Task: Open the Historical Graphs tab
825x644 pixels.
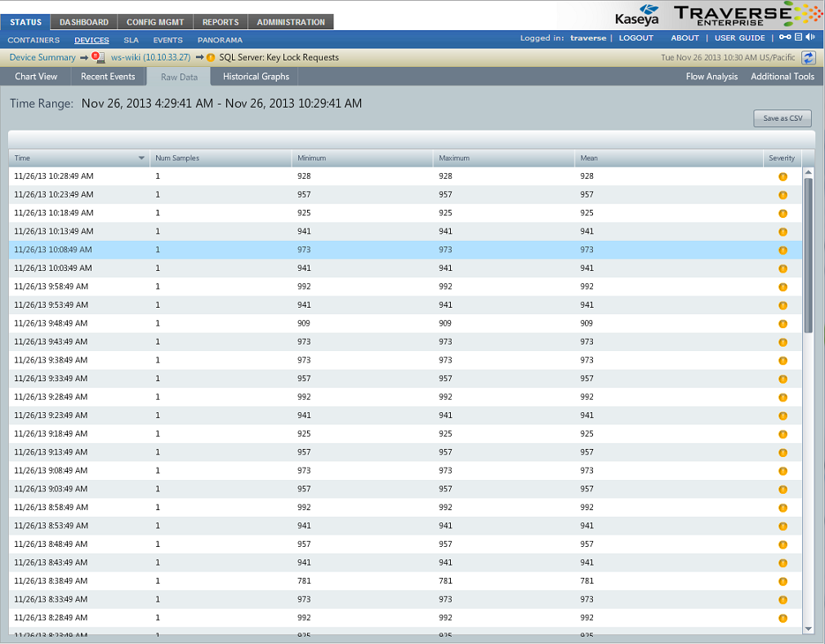Action: 256,77
